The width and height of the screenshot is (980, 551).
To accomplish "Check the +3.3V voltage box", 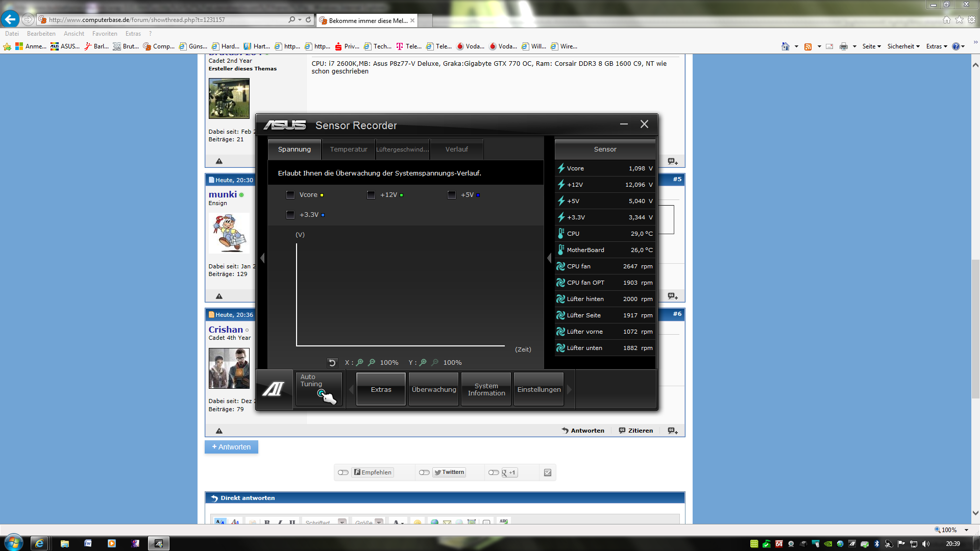I will (290, 215).
